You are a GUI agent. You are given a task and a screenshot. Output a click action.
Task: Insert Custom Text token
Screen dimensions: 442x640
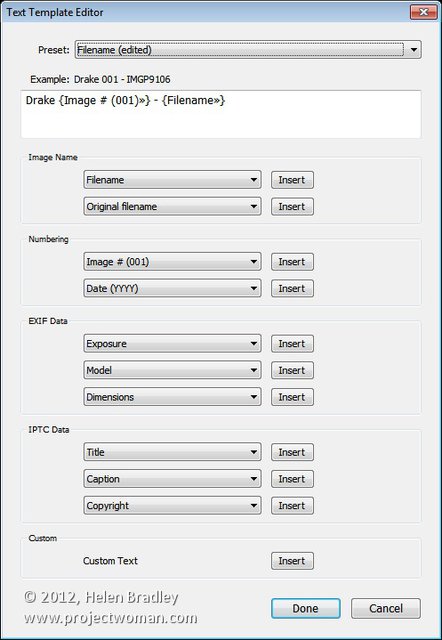pos(292,561)
